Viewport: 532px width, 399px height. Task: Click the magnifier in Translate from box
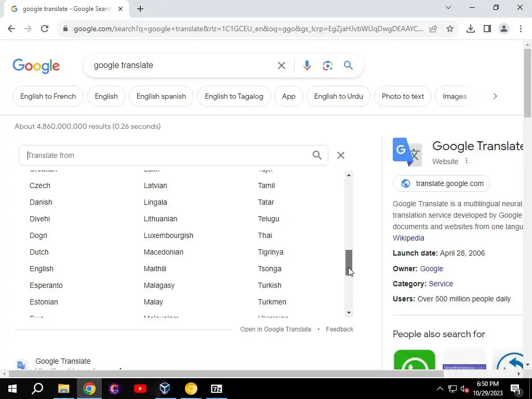point(317,155)
